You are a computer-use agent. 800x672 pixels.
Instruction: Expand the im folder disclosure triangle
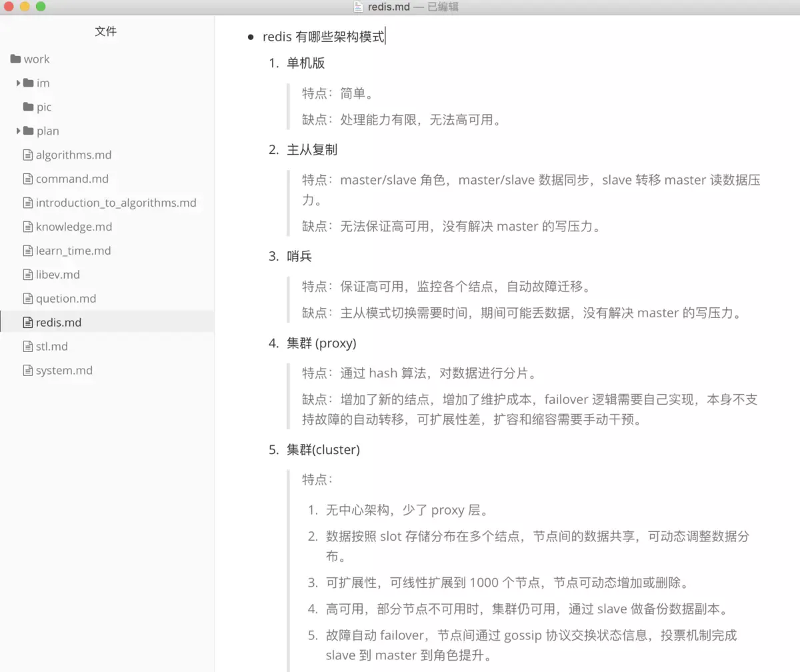tap(19, 83)
